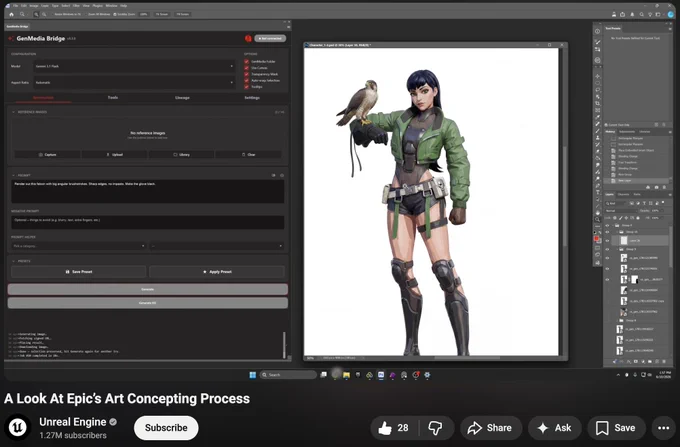Select the Clone Stamp tool
The width and height of the screenshot is (680, 447).
coord(598,137)
